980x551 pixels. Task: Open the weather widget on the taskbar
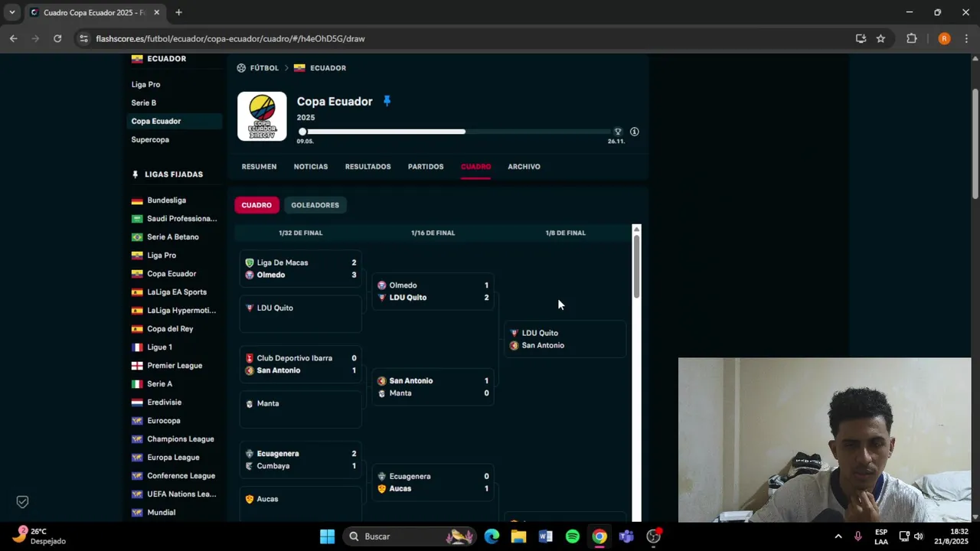click(x=38, y=536)
